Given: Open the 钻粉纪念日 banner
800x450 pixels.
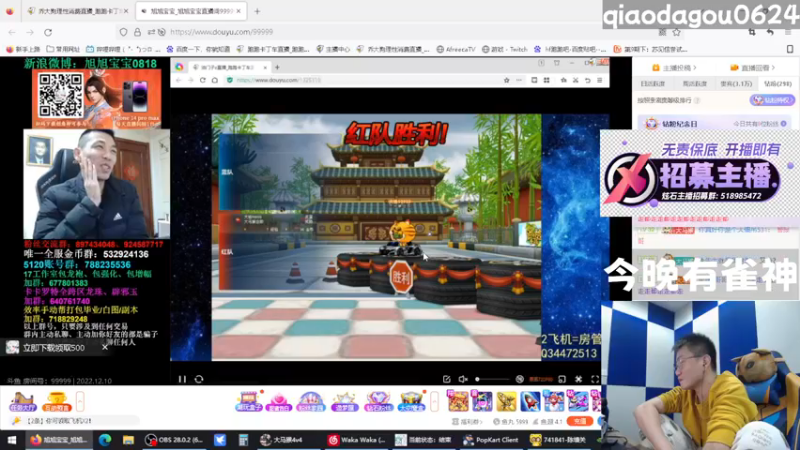Looking at the screenshot, I should (x=716, y=123).
